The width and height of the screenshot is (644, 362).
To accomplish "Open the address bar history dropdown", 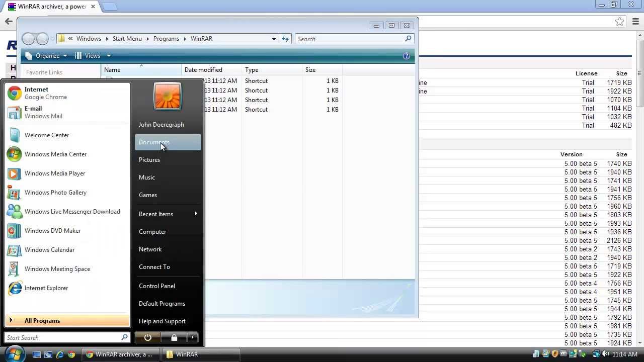I will 274,39.
